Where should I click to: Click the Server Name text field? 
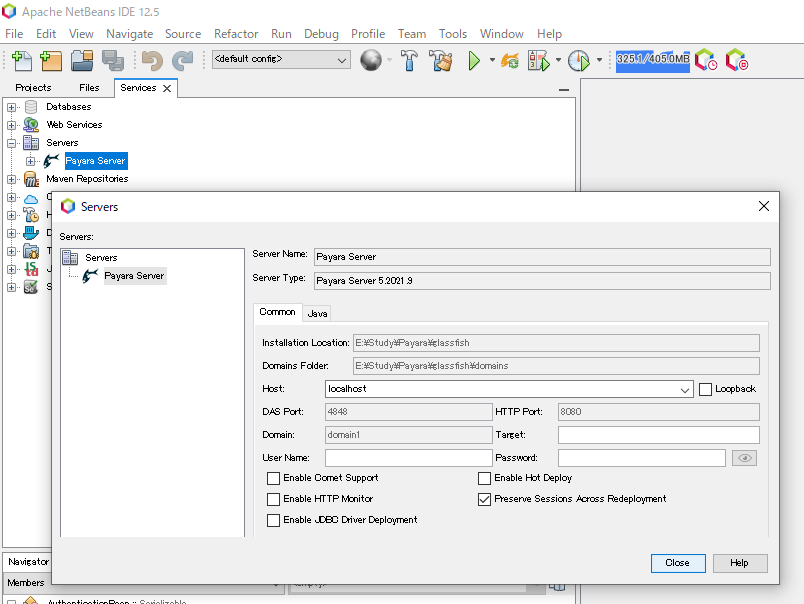pos(542,257)
